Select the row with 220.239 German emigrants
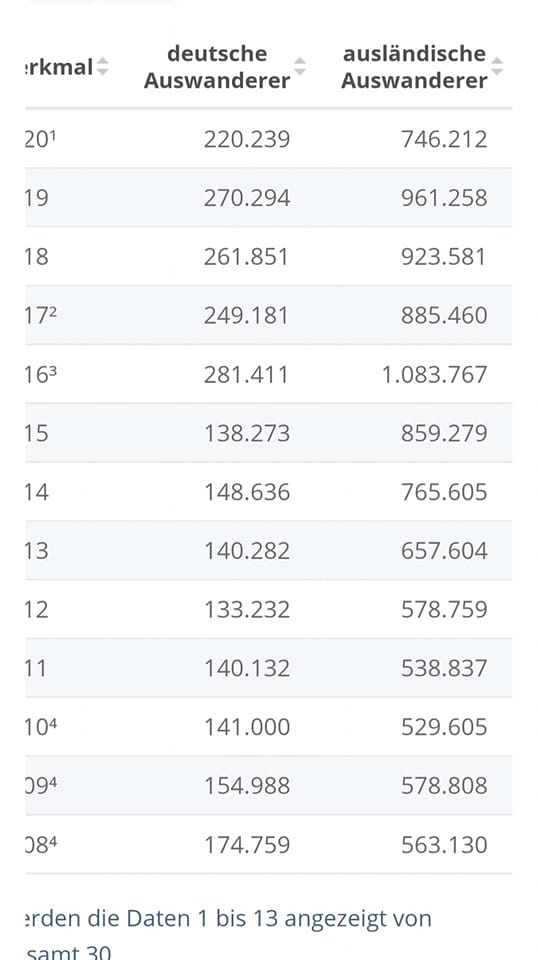 tap(269, 140)
